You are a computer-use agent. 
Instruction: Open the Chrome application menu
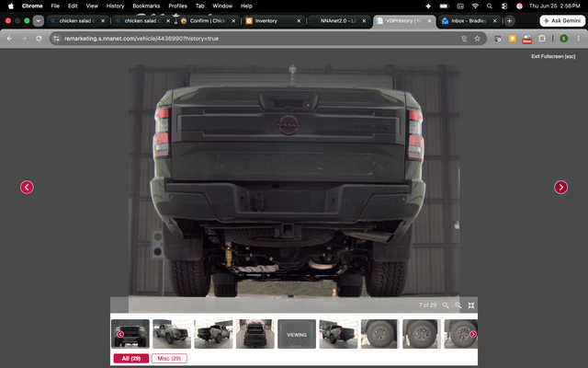32,6
